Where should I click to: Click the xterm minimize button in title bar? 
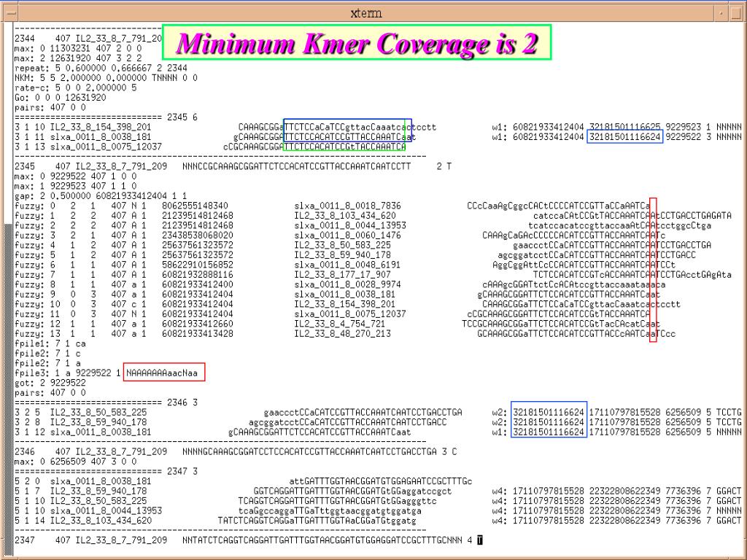(722, 13)
